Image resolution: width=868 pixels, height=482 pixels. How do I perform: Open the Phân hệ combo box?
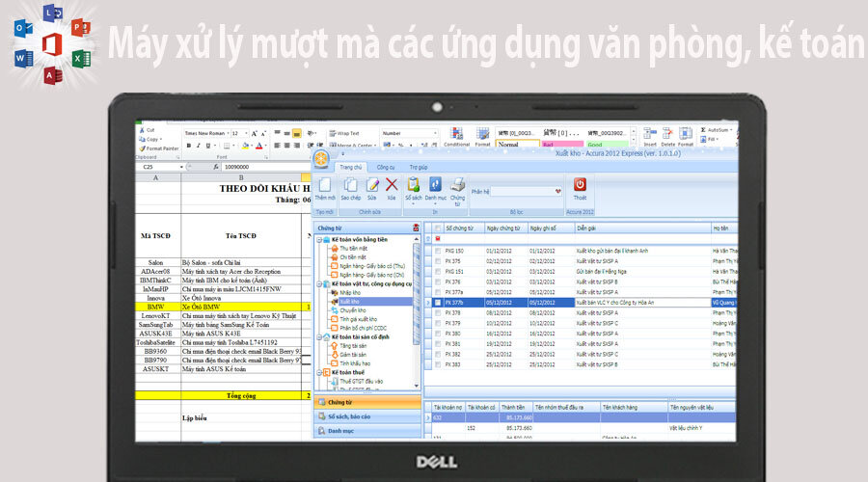[557, 192]
